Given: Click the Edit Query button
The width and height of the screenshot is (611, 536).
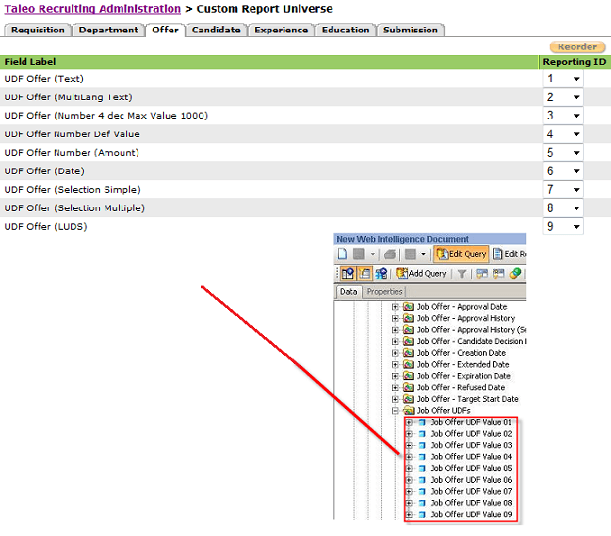Looking at the screenshot, I should click(x=461, y=254).
